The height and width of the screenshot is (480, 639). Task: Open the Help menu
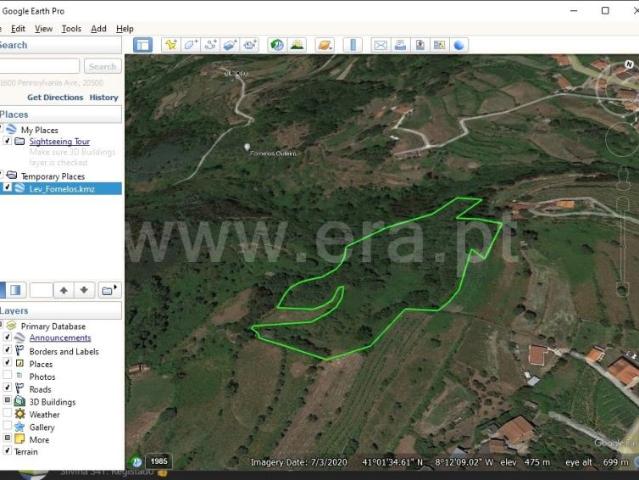pyautogui.click(x=125, y=29)
